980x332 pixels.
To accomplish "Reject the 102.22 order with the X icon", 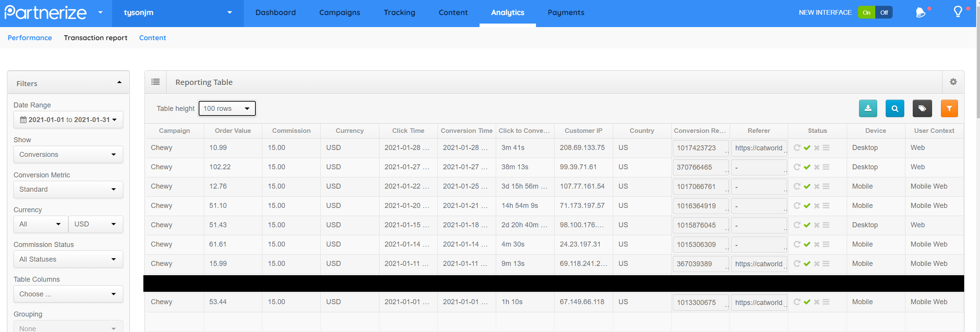I will click(817, 167).
